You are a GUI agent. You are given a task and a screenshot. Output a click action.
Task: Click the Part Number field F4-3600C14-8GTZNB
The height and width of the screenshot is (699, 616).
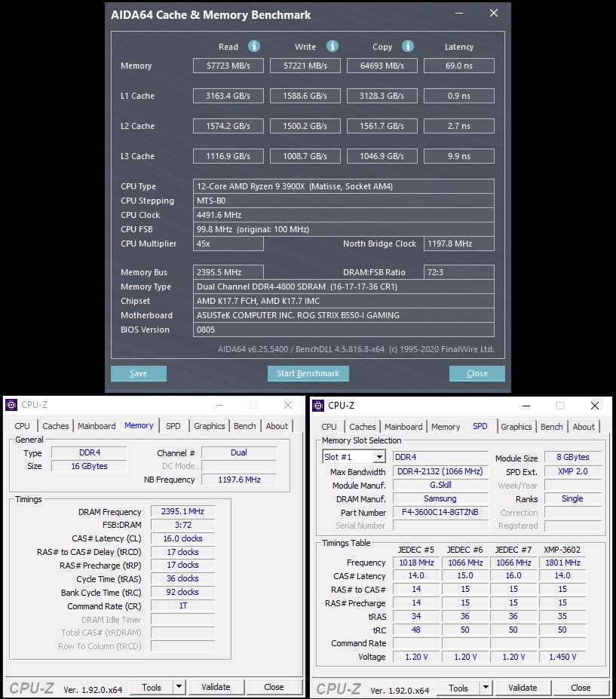pyautogui.click(x=440, y=512)
